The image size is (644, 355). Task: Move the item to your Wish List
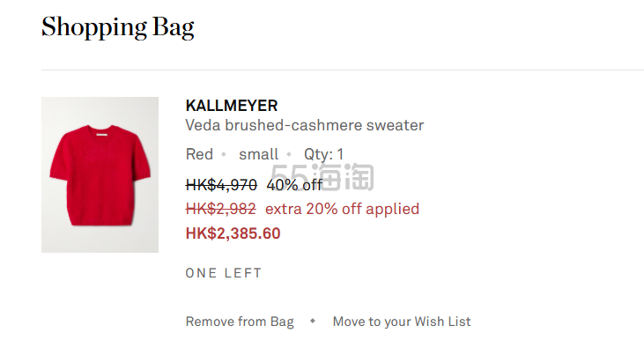402,322
